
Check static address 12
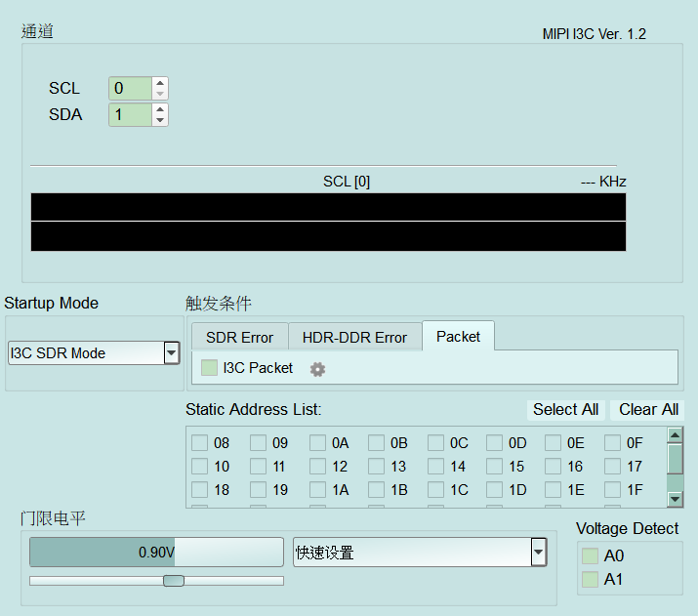coord(317,467)
